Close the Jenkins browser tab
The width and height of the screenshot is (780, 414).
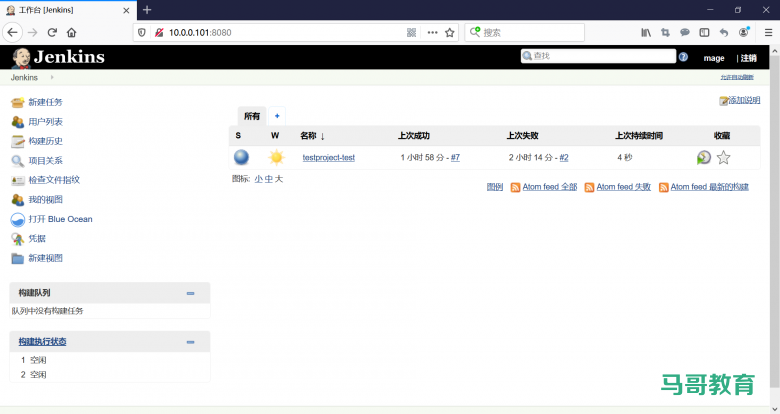pyautogui.click(x=126, y=10)
